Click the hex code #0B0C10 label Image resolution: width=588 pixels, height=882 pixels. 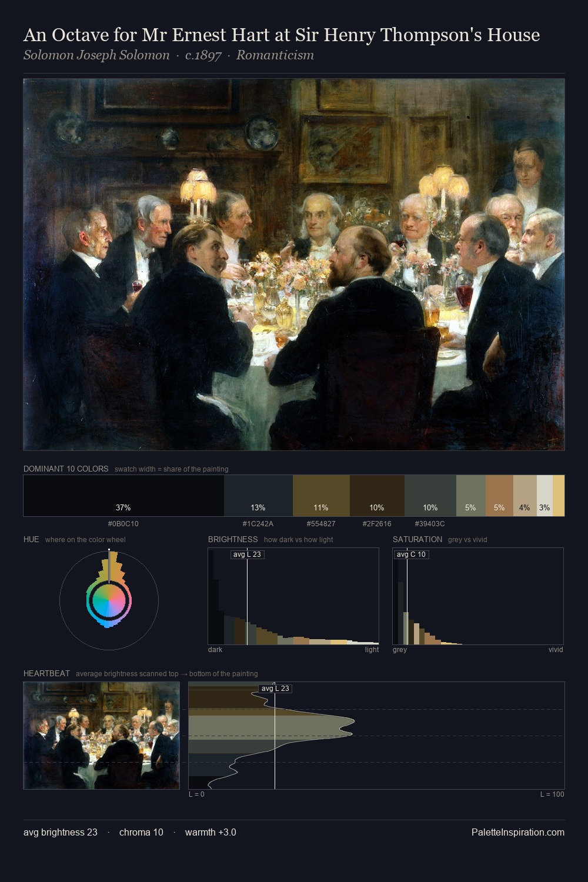pyautogui.click(x=123, y=523)
